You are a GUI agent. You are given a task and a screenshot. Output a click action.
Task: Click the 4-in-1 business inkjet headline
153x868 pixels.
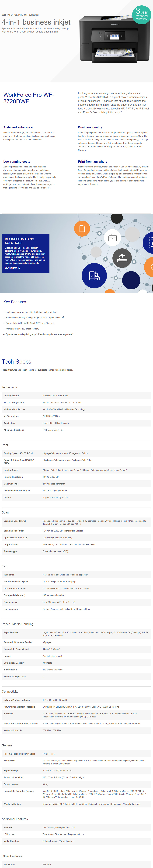(x=36, y=22)
